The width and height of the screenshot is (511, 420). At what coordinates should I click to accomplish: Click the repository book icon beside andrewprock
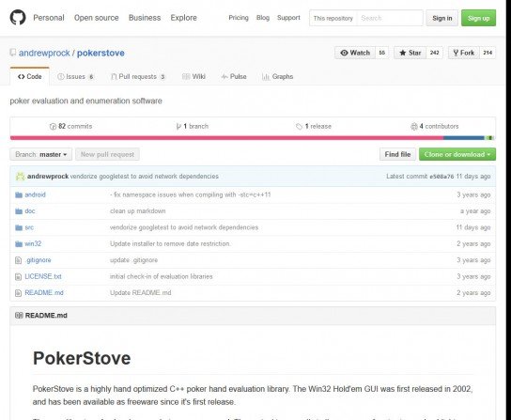coord(13,53)
